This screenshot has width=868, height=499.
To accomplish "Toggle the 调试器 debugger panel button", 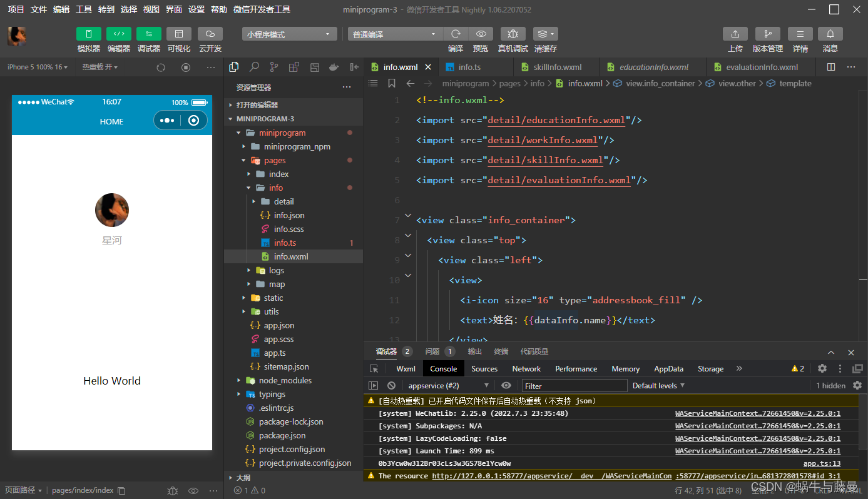I will [149, 34].
